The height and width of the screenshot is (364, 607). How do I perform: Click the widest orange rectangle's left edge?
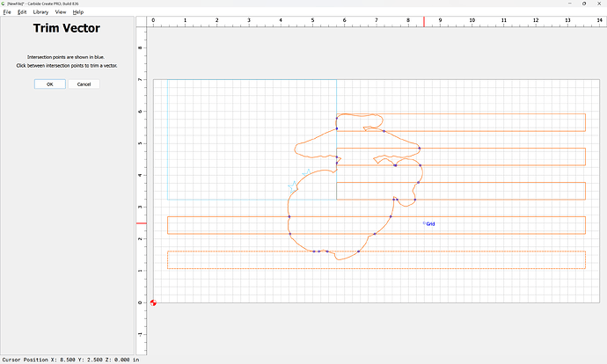point(168,225)
